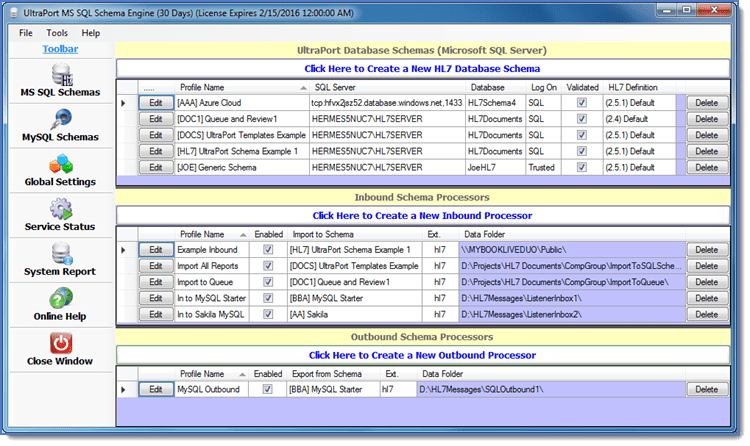Open the MySQL Schemas icon
The image size is (750, 446).
[x=62, y=119]
